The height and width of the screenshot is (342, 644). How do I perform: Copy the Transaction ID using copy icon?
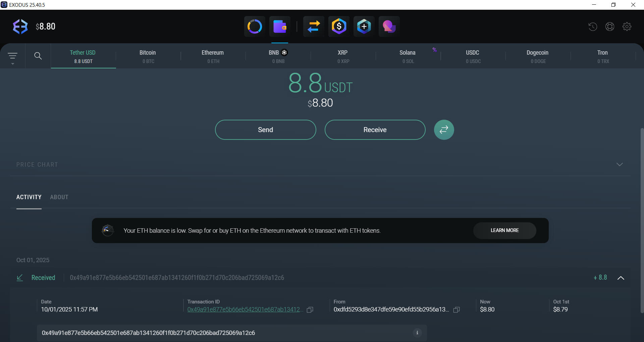(x=310, y=310)
